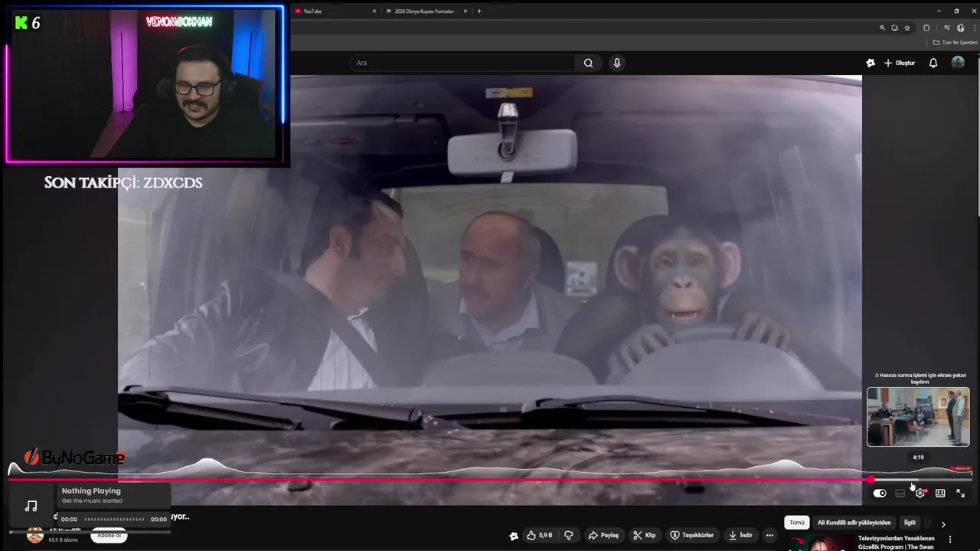Click the sparkle icon beside Oluştur
The height and width of the screenshot is (551, 980).
pos(871,63)
